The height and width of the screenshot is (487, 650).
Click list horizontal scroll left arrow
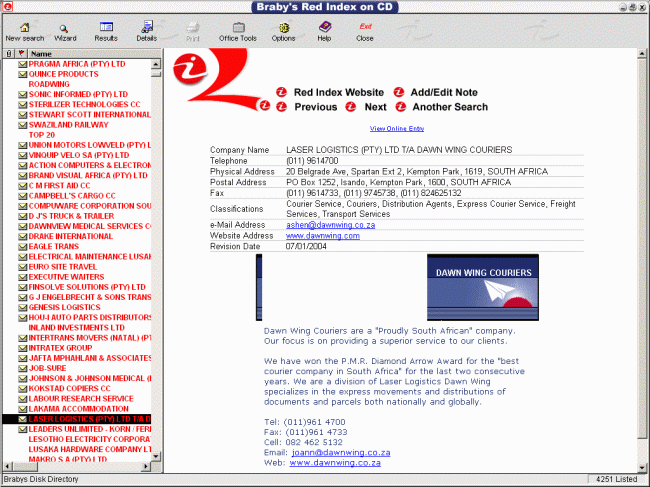click(7, 466)
